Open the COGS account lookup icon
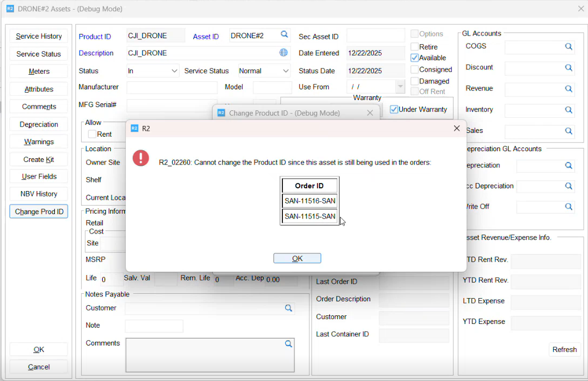Image resolution: width=588 pixels, height=381 pixels. coord(568,47)
